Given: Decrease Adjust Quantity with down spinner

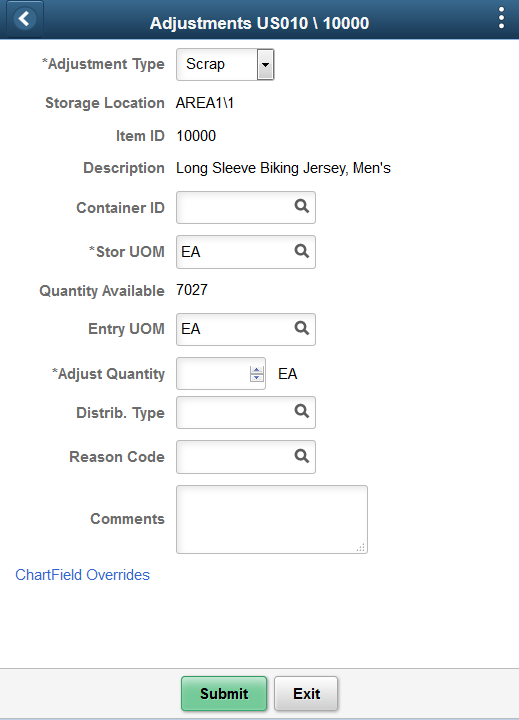Looking at the screenshot, I should point(257,377).
